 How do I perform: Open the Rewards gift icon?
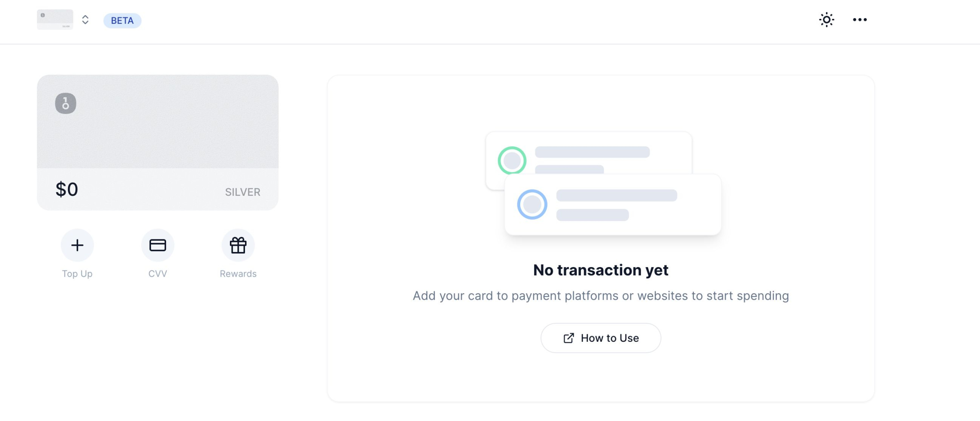(x=238, y=245)
